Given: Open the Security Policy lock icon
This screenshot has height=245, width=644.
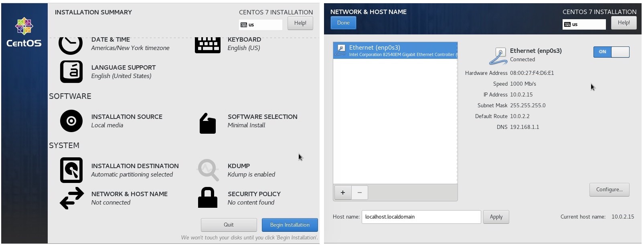Looking at the screenshot, I should [x=208, y=198].
